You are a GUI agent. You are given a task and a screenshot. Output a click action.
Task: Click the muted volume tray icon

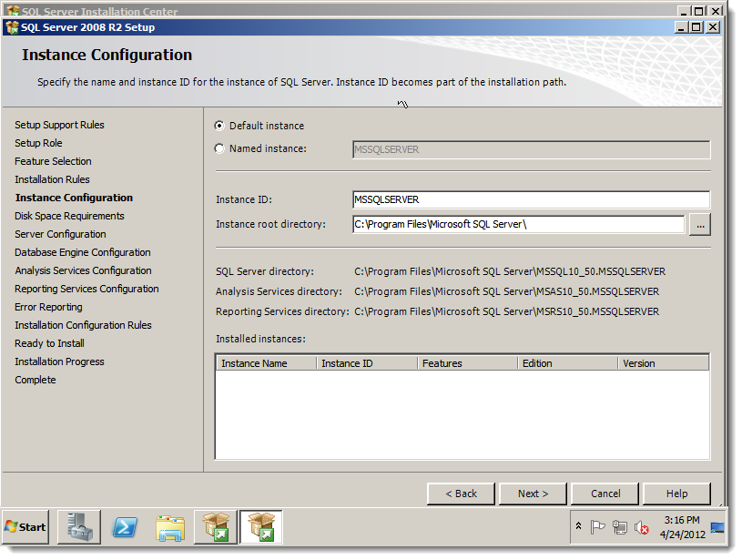tap(641, 527)
